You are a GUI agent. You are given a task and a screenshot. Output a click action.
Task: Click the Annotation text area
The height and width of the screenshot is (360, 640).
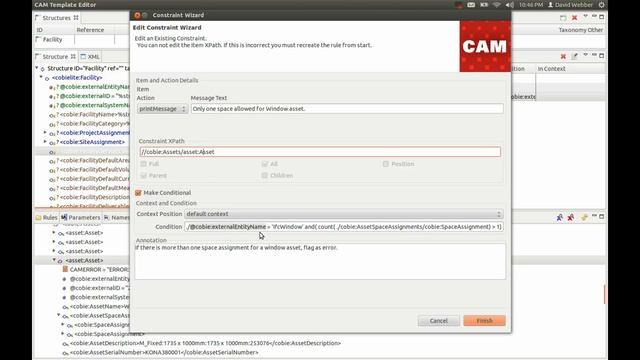coord(320,261)
